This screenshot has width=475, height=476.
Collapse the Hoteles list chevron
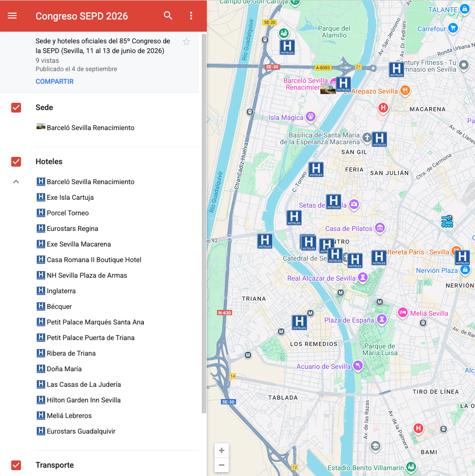click(x=16, y=182)
